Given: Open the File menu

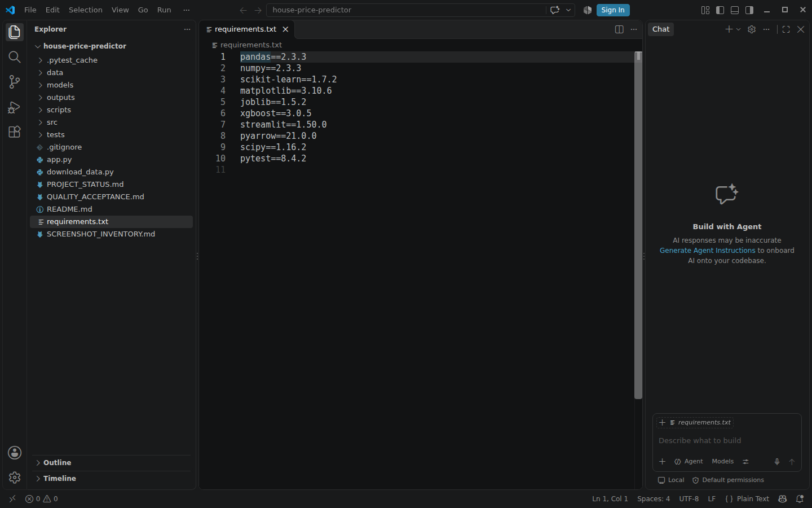Looking at the screenshot, I should pyautogui.click(x=30, y=10).
